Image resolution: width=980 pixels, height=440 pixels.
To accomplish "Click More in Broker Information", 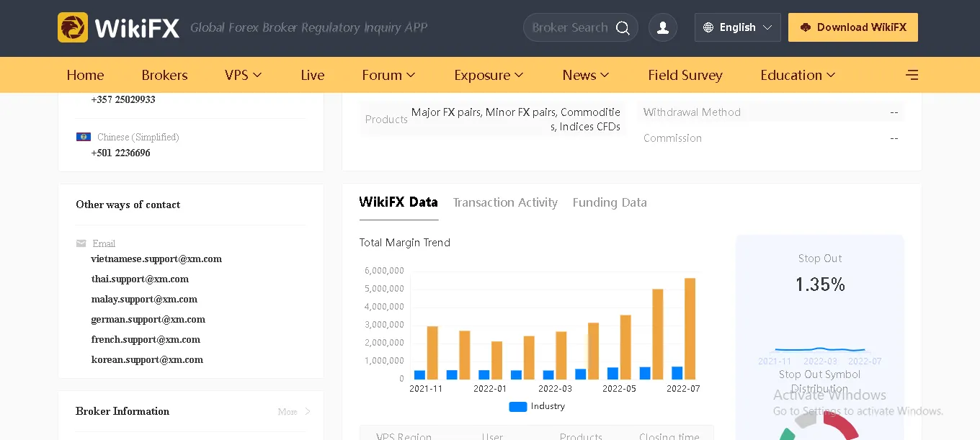I will 288,412.
